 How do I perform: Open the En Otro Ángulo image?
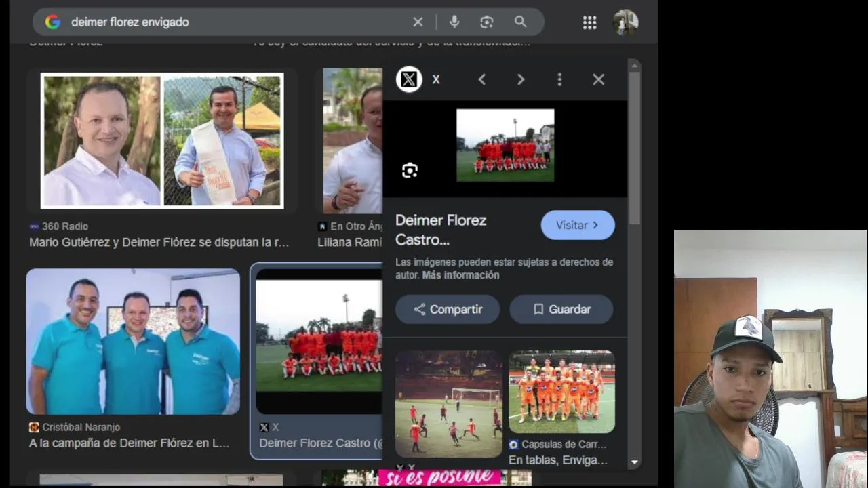(353, 140)
